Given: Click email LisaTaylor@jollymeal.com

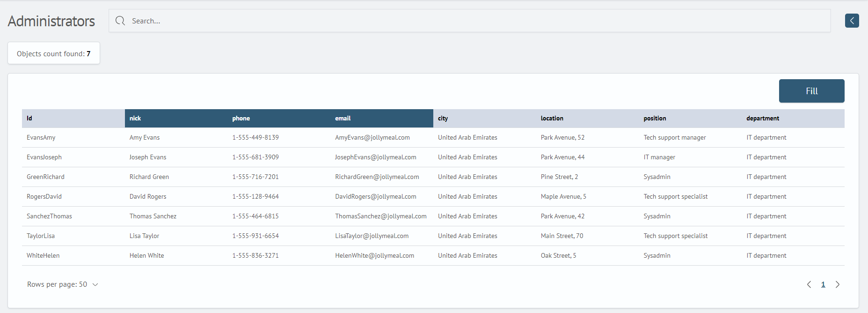Looking at the screenshot, I should coord(372,236).
